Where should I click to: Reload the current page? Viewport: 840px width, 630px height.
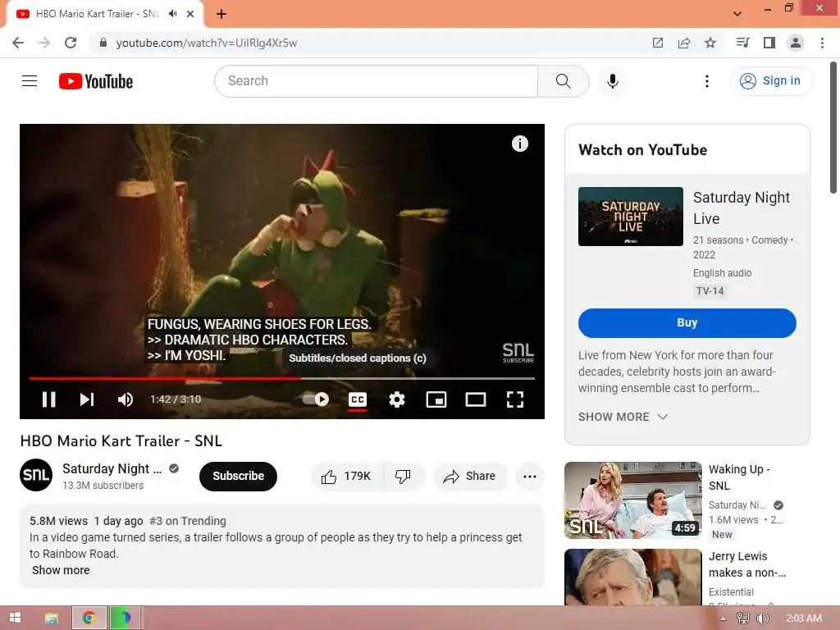(x=71, y=43)
